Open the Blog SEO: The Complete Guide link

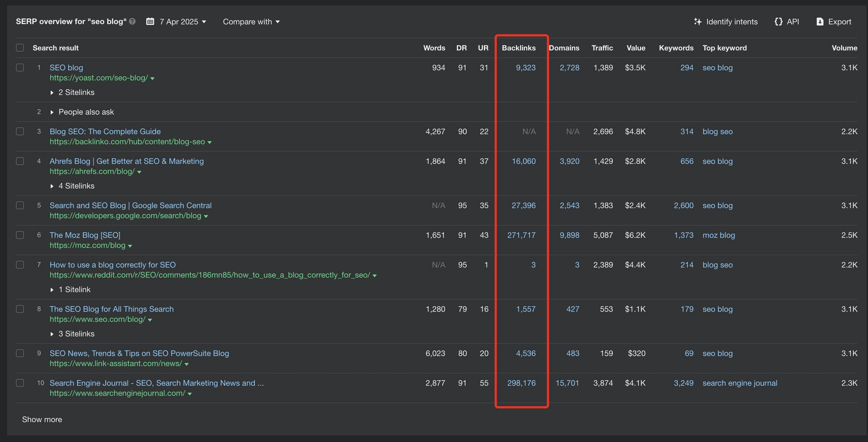tap(105, 131)
